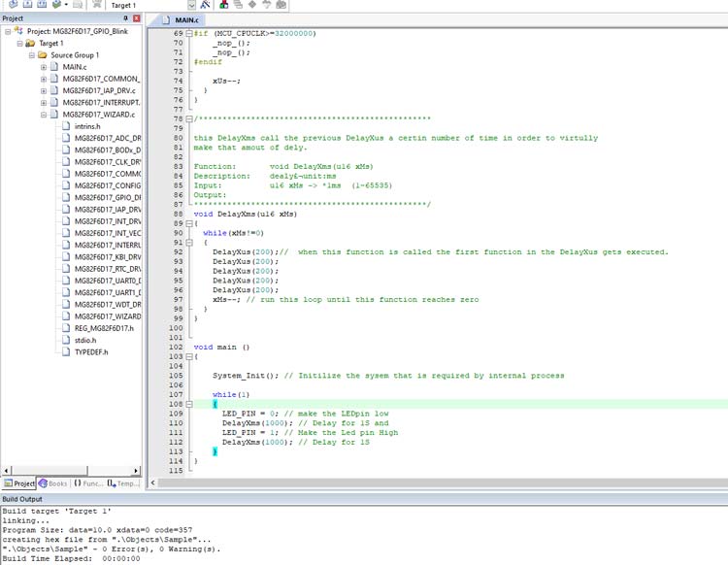
Task: Pin the Project panel with pushpin icon
Action: click(125, 18)
